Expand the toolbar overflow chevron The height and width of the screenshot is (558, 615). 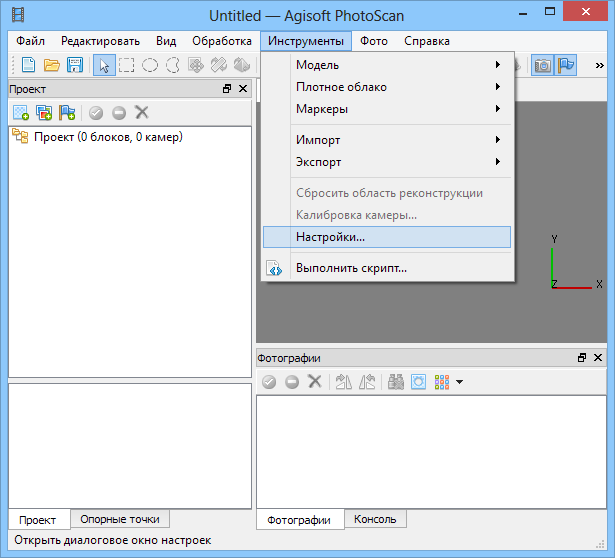click(x=599, y=65)
